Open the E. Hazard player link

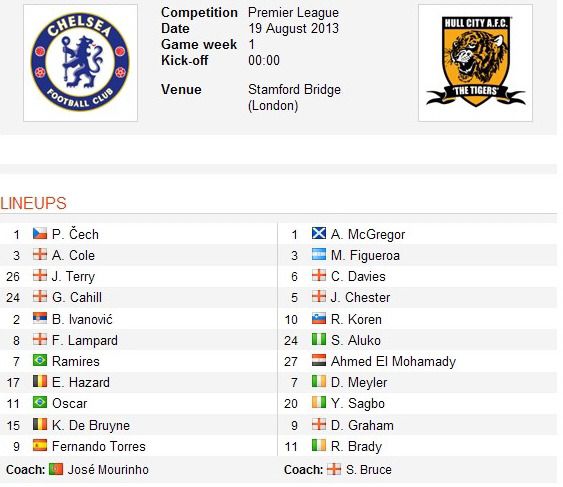(81, 382)
